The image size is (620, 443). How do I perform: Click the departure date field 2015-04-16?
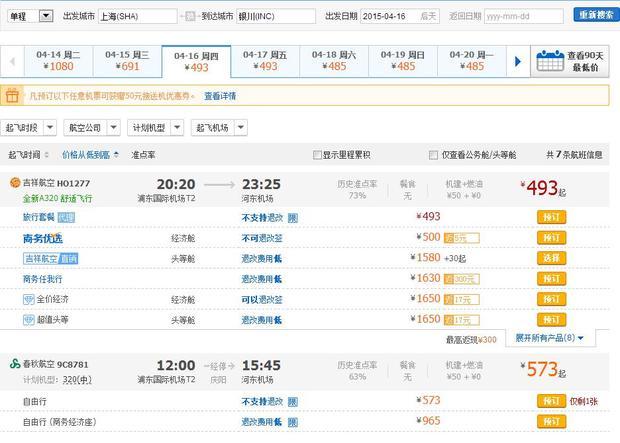398,16
